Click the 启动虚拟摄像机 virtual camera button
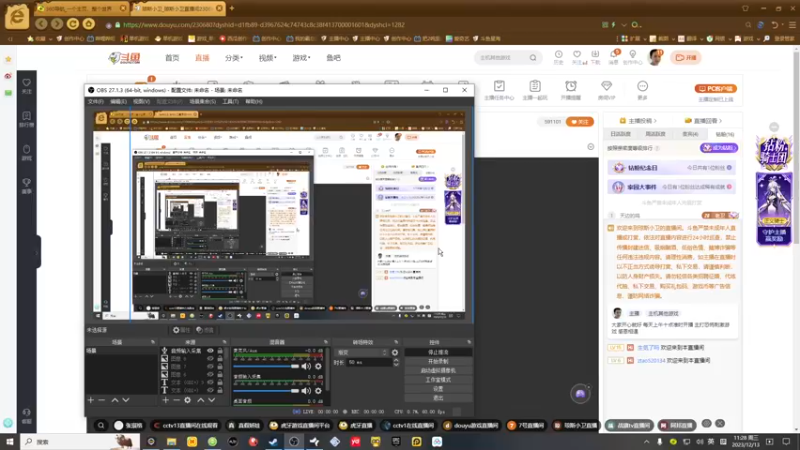The image size is (800, 450). pos(438,370)
